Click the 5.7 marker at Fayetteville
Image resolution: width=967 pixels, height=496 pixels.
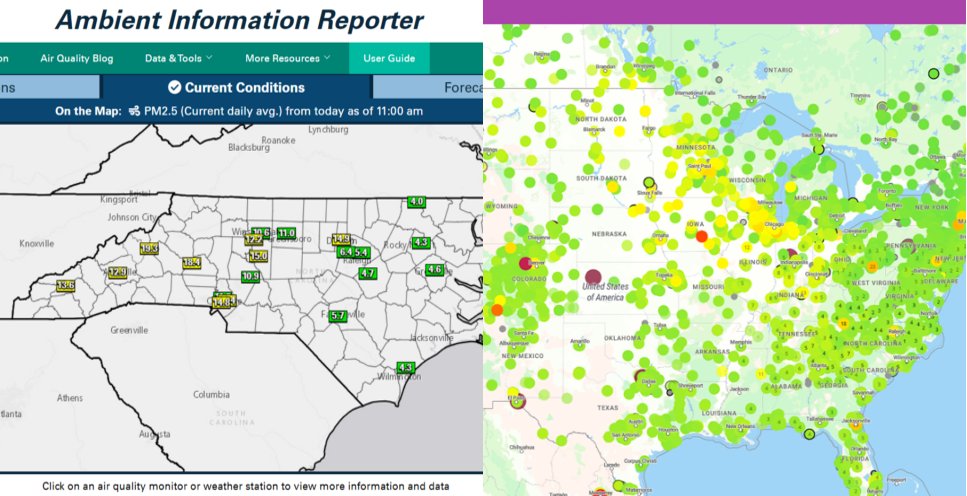[338, 315]
